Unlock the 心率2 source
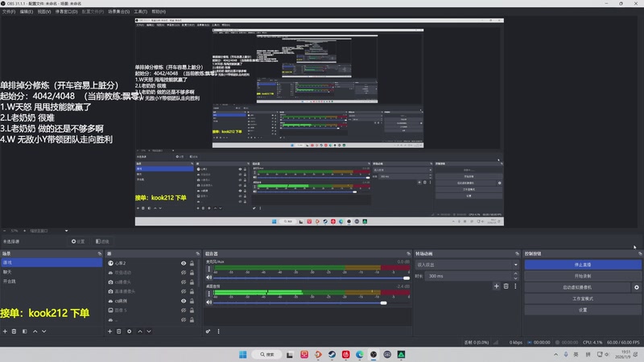Viewport: 644px width, 362px height. [192, 263]
